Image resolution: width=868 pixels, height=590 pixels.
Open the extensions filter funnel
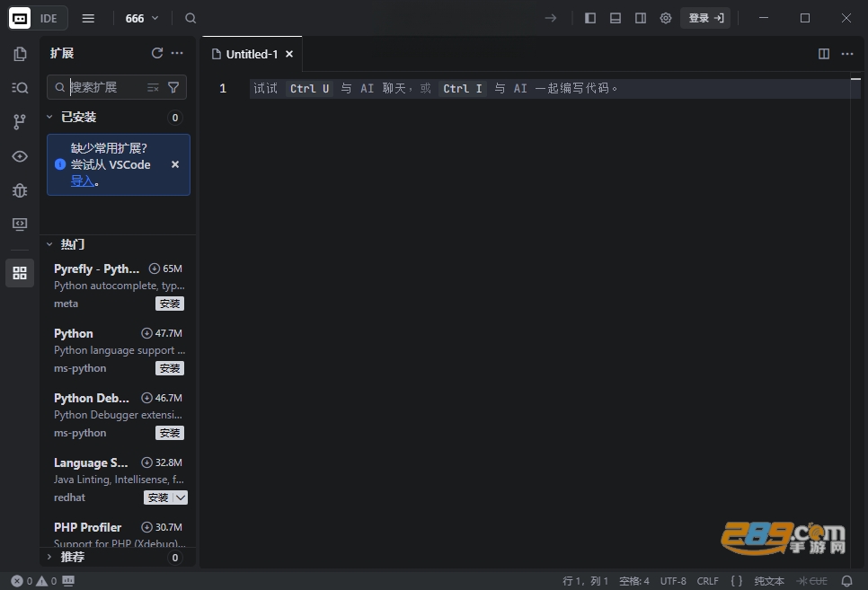point(173,87)
